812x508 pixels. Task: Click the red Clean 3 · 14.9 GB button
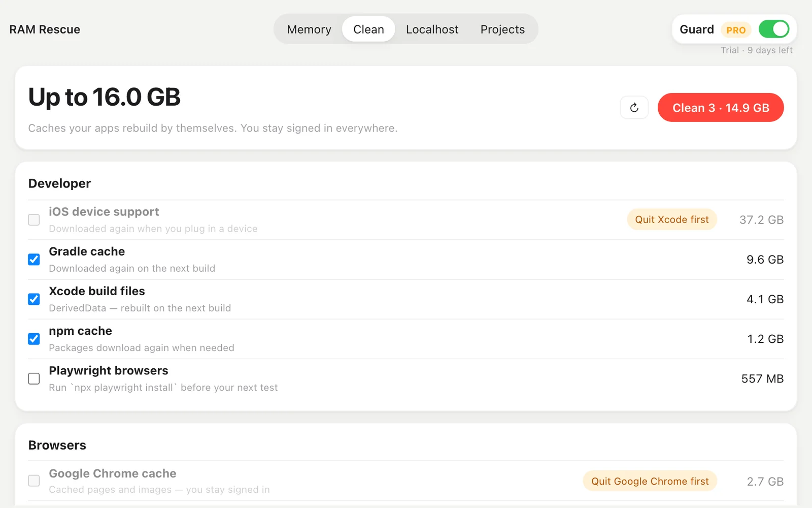(721, 108)
